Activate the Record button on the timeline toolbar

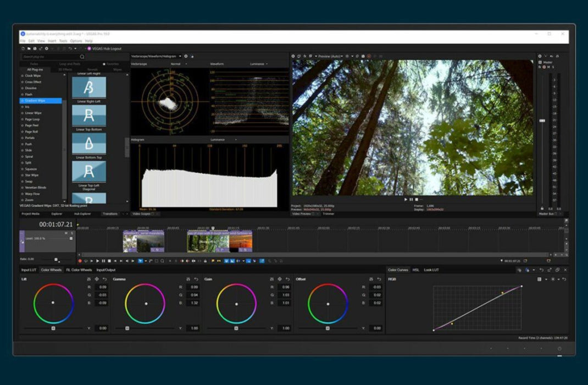[80, 261]
